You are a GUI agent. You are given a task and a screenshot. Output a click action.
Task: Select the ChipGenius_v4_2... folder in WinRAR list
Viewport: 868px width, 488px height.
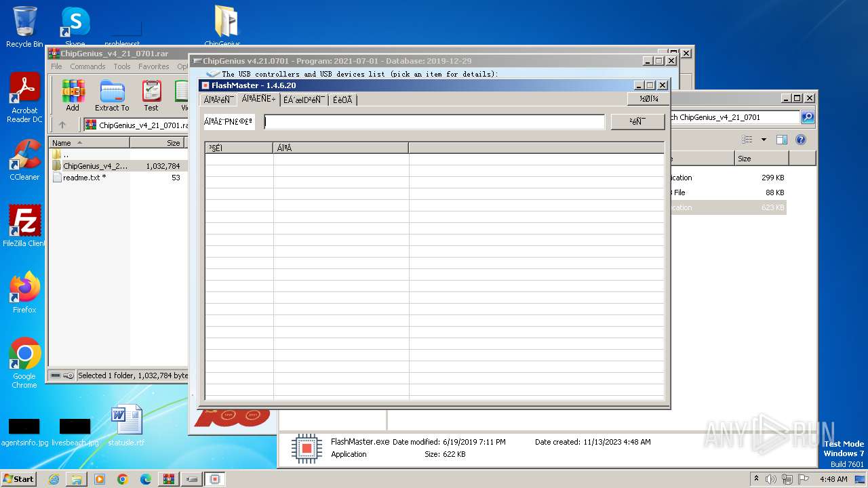tap(117, 166)
